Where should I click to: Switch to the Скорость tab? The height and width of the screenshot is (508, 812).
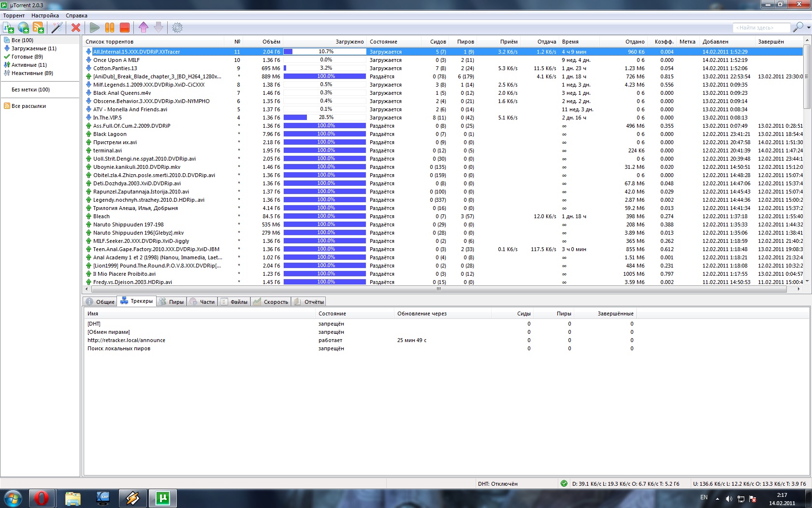pos(271,302)
